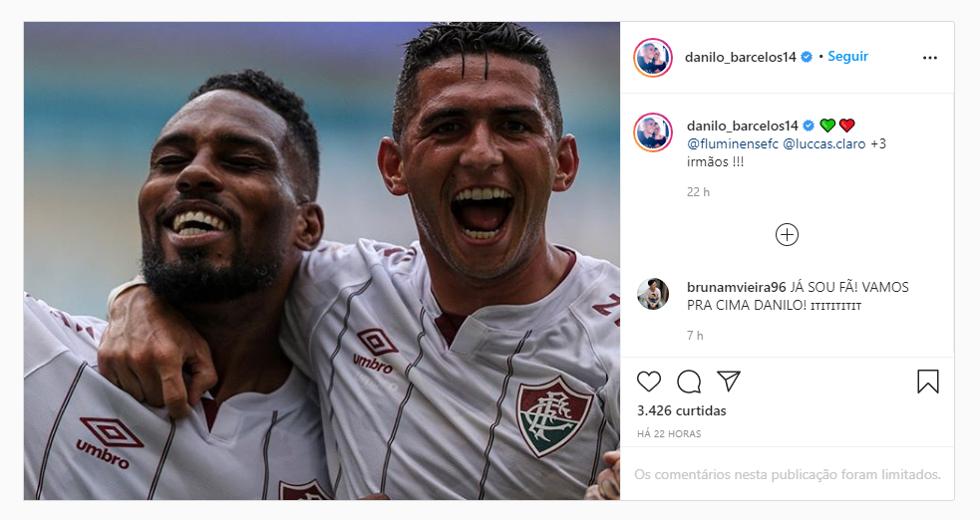Image resolution: width=980 pixels, height=520 pixels.
Task: Share the post with the paper plane icon
Action: pyautogui.click(x=728, y=381)
